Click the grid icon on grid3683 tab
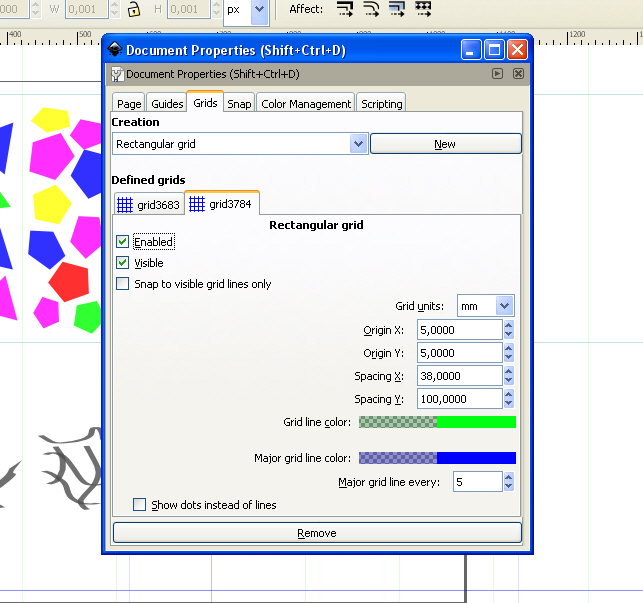The image size is (643, 603). point(125,205)
